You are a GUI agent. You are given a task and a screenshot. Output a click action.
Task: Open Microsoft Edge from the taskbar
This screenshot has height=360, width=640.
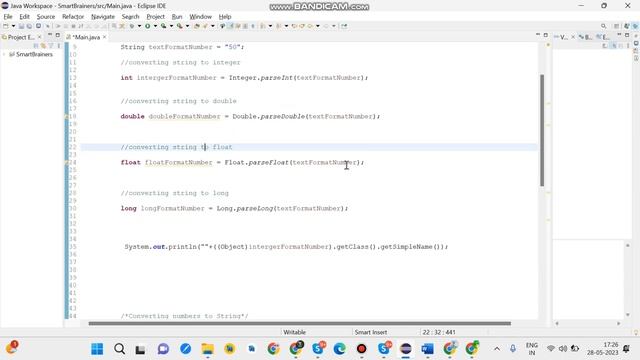click(339, 349)
